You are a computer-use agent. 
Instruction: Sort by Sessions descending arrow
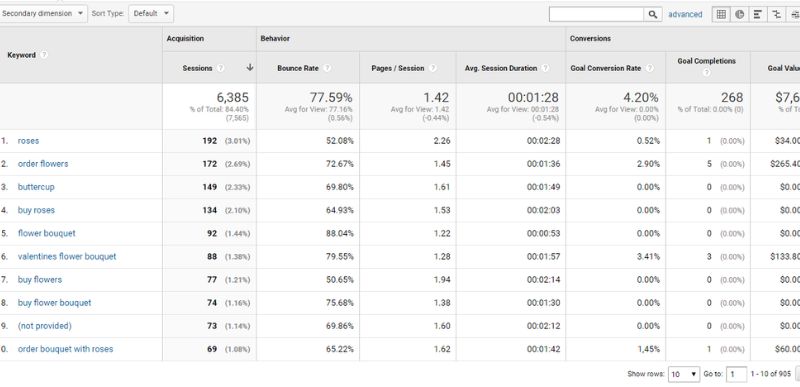(249, 67)
